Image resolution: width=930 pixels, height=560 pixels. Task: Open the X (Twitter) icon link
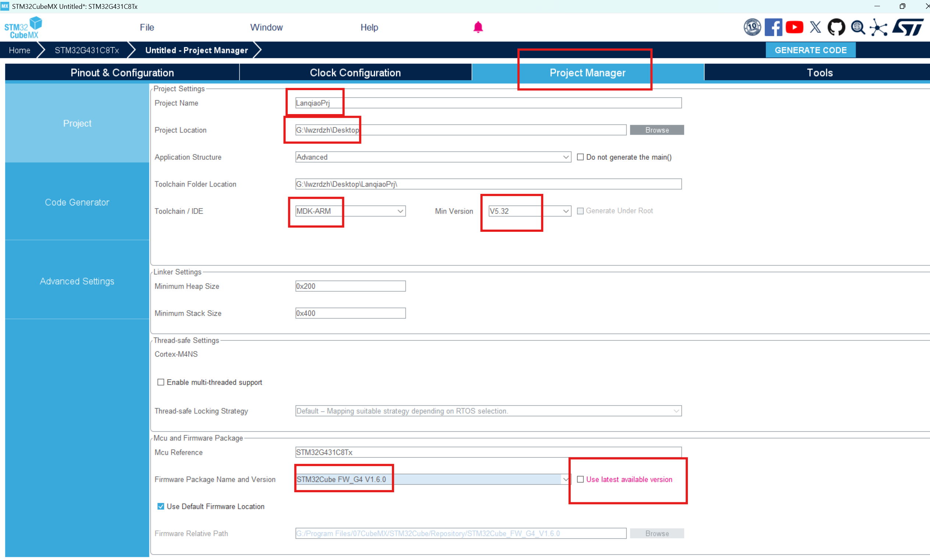point(815,27)
